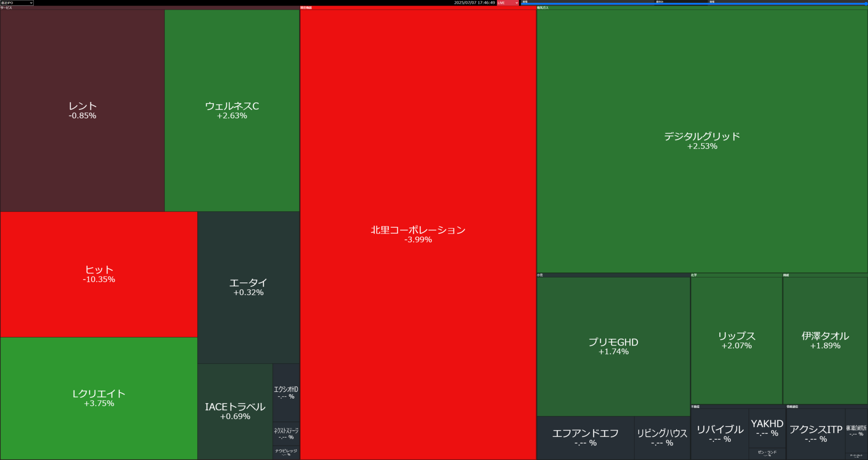Select the YAKHD tile
This screenshot has width=868, height=460.
767,428
